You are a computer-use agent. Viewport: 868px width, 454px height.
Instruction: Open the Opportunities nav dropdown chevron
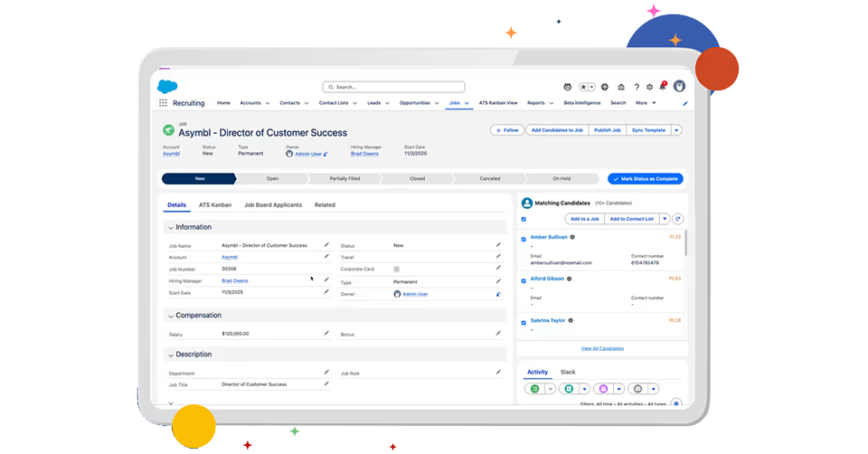click(x=437, y=103)
